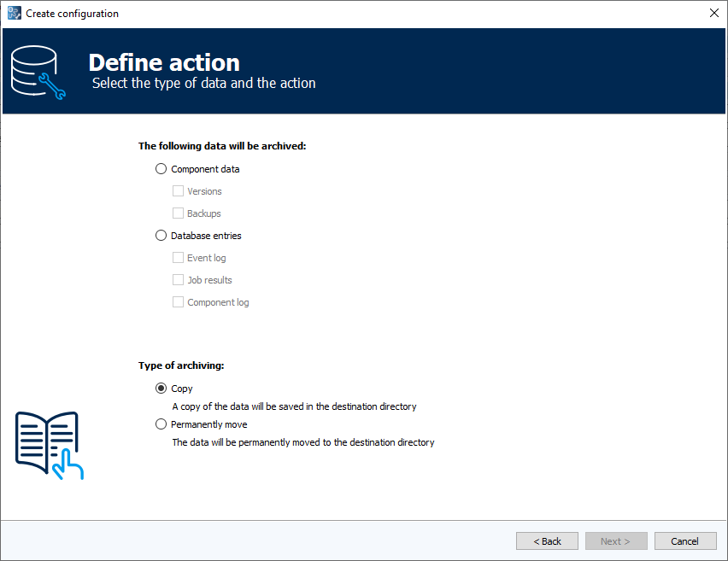Click the Copy option description text
Screen dimensions: 728x561
pos(294,406)
